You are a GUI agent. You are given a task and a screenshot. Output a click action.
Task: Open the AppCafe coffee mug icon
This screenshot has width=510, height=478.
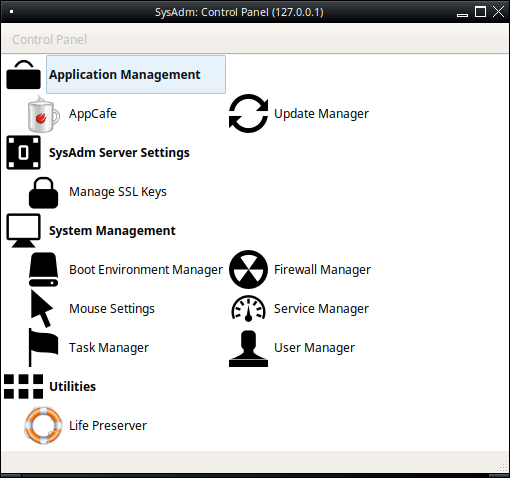coord(43,114)
